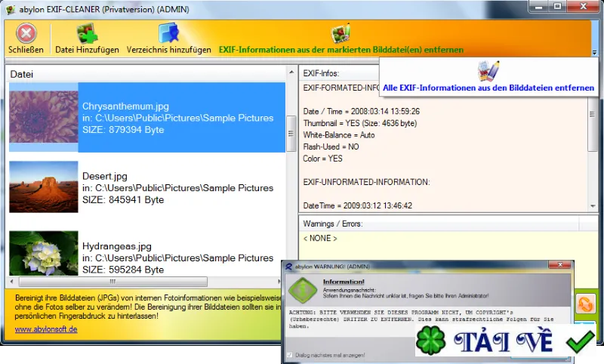Click the EXIF-Infos header label

pos(321,73)
